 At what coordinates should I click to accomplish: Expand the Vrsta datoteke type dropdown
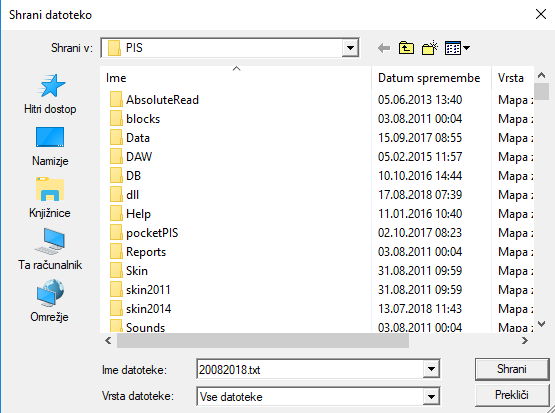431,397
